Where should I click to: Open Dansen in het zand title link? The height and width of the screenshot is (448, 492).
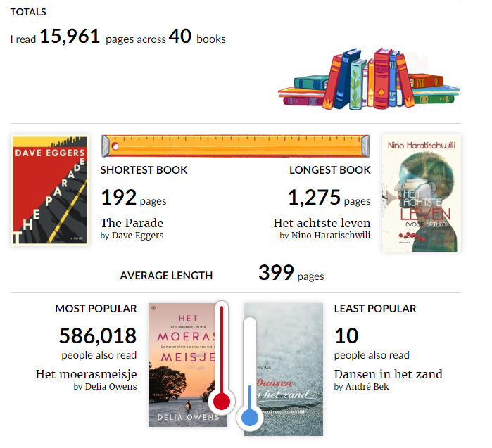coord(388,374)
